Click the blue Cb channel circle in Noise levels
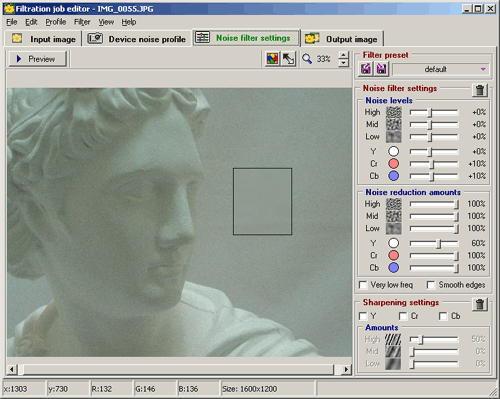 point(393,176)
